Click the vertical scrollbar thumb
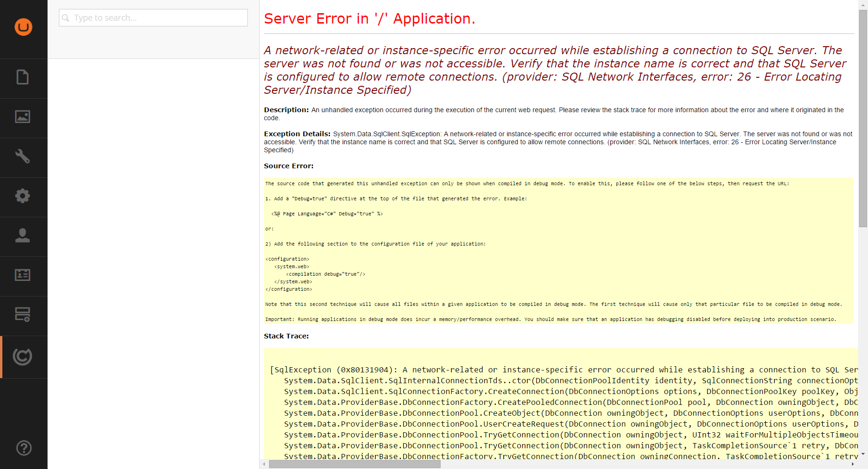 (863, 118)
